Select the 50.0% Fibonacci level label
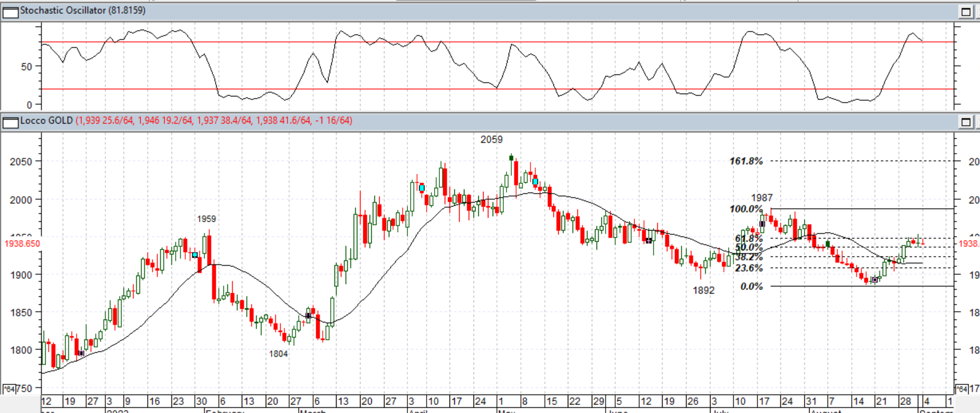 click(x=749, y=247)
